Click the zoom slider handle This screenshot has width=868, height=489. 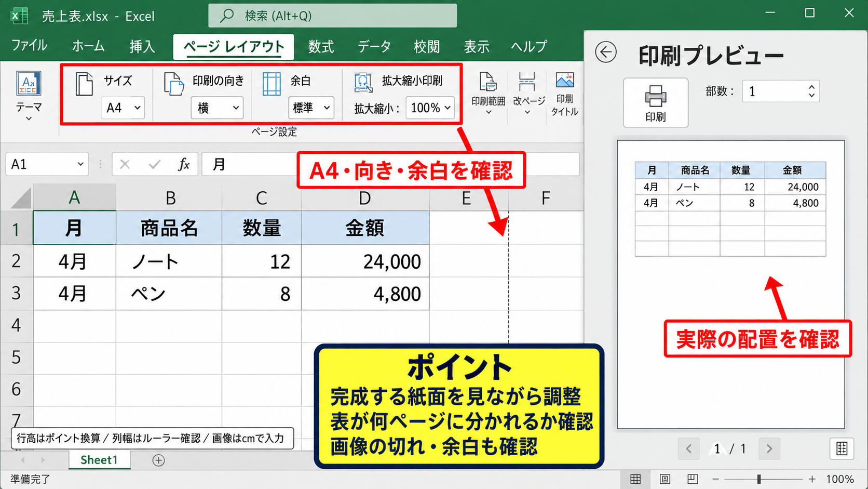pos(759,479)
